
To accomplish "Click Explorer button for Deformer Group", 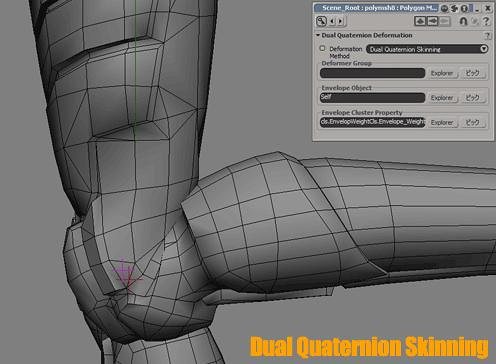I will 442,73.
